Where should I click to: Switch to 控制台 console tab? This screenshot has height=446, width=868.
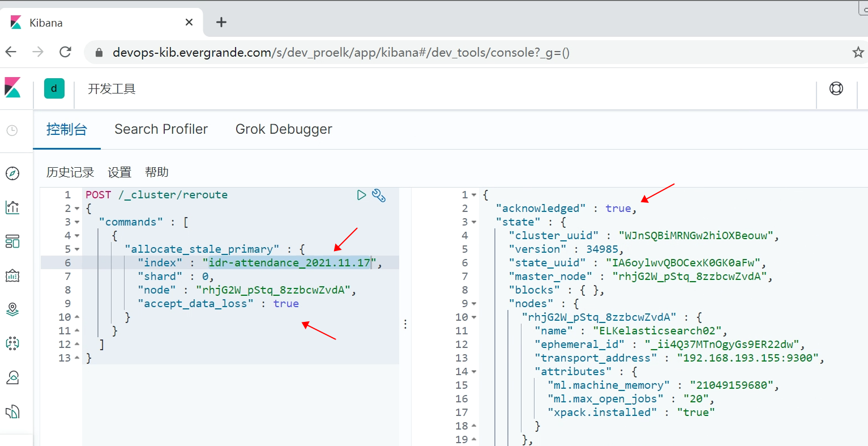point(67,129)
